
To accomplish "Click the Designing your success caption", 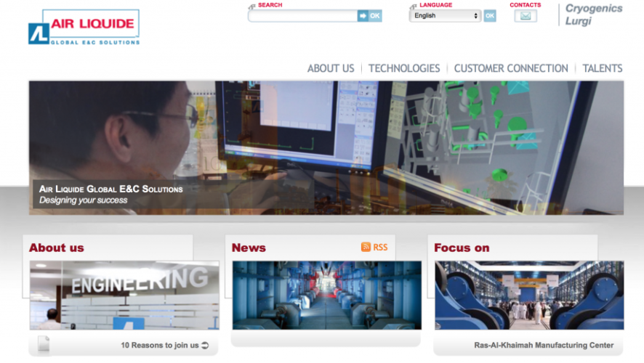I will click(84, 200).
